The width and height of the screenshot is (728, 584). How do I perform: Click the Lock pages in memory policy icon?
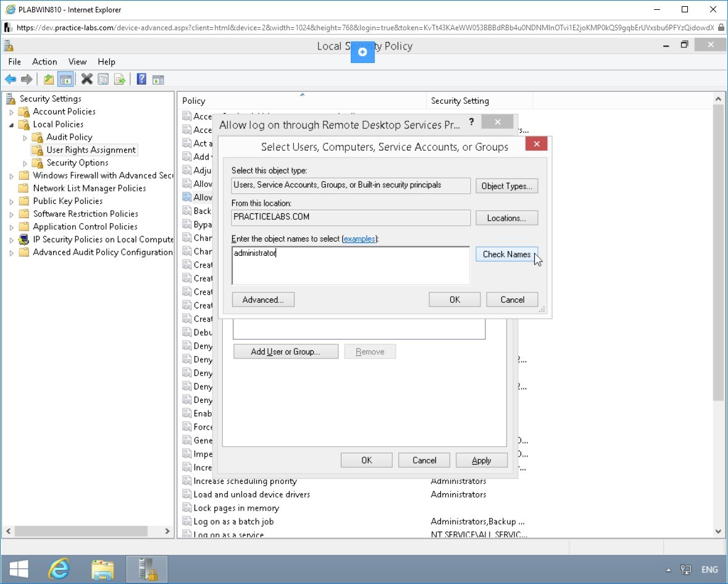186,508
